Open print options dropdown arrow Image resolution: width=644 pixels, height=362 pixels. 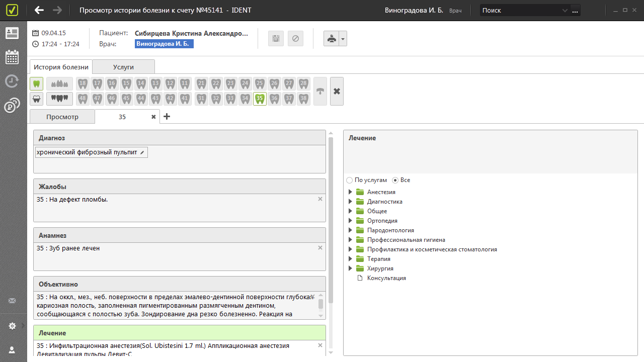tap(343, 39)
